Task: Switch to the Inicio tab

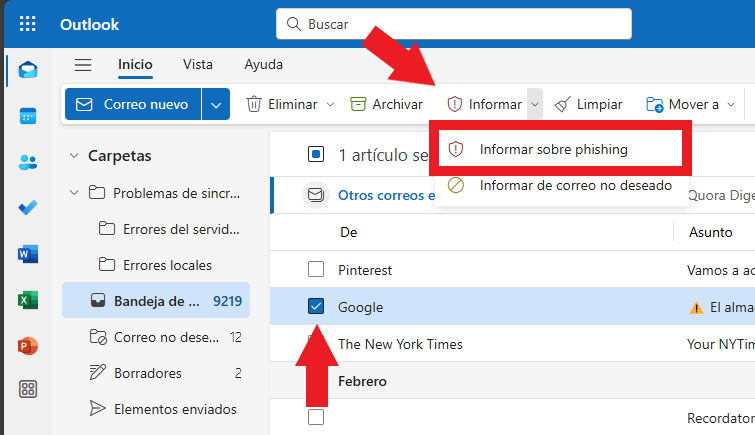Action: 135,65
